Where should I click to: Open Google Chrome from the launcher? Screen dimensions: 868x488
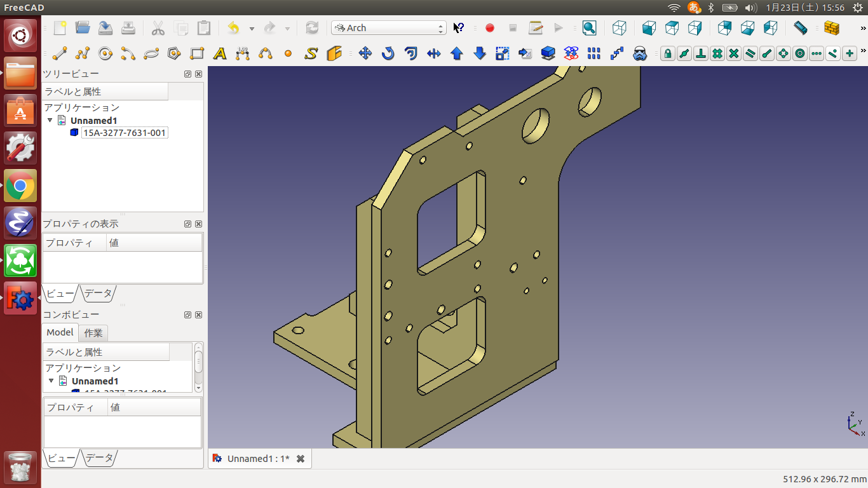20,186
